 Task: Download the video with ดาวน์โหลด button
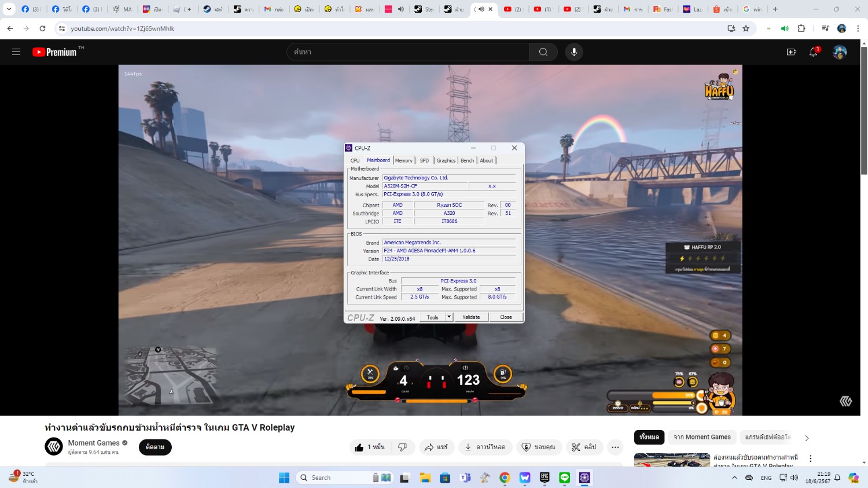[x=485, y=447]
